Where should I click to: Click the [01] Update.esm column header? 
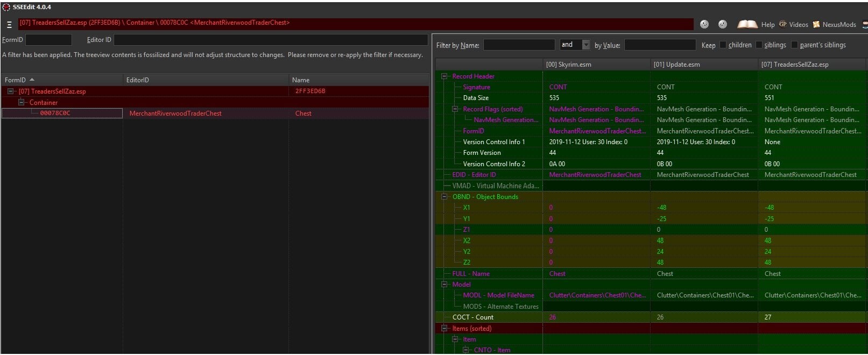(x=704, y=65)
